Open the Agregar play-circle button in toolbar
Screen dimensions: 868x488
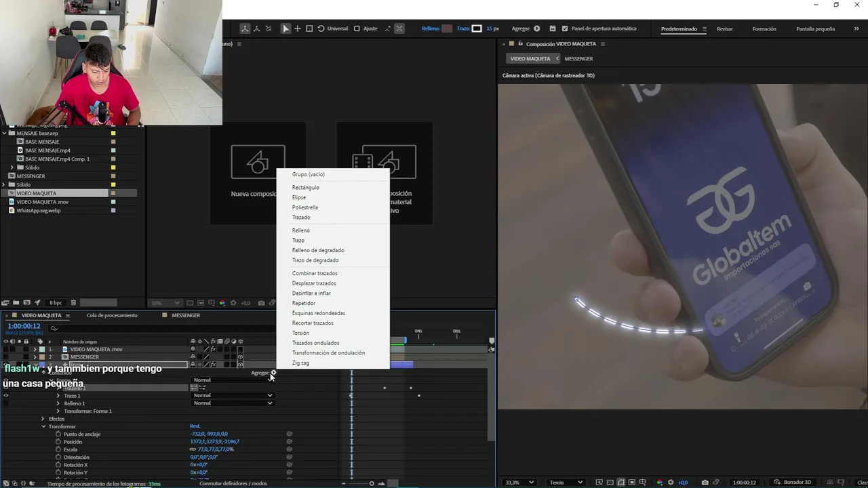coord(537,28)
